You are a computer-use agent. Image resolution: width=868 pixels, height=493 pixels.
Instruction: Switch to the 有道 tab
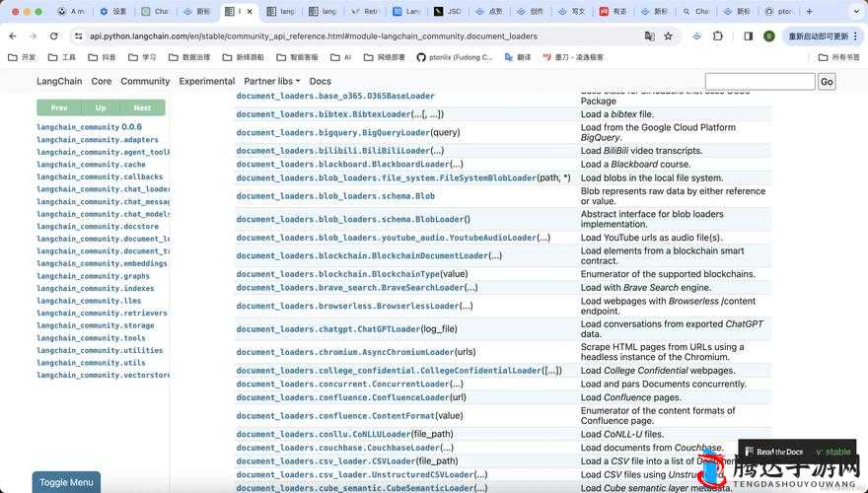point(614,11)
